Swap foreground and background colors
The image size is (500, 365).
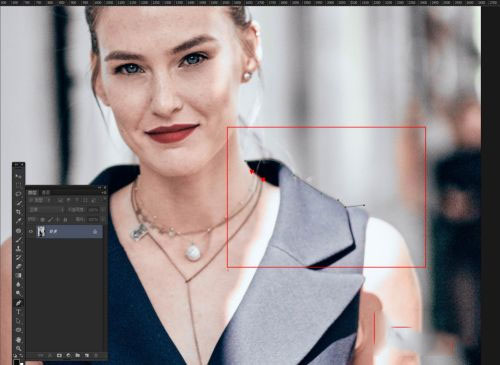pyautogui.click(x=22, y=356)
